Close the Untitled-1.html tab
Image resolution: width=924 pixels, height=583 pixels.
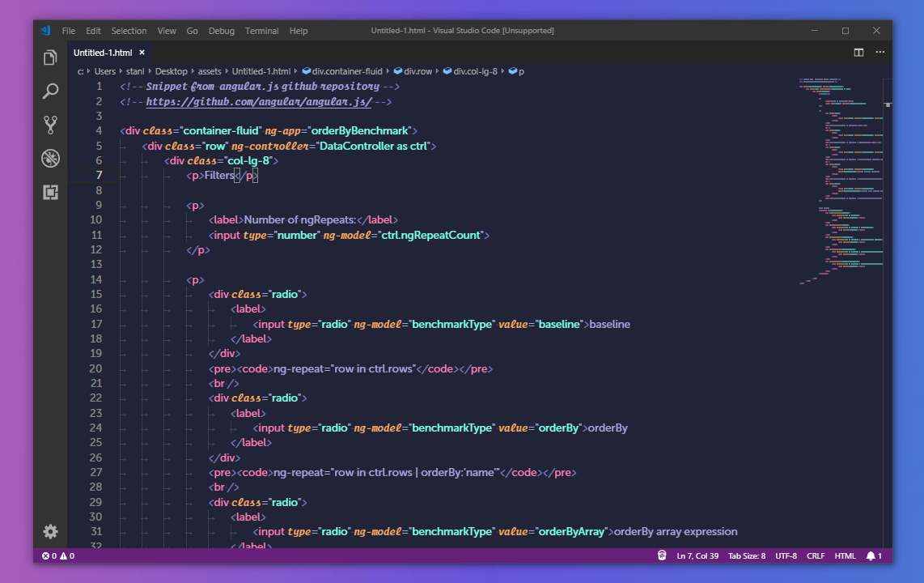click(x=142, y=53)
